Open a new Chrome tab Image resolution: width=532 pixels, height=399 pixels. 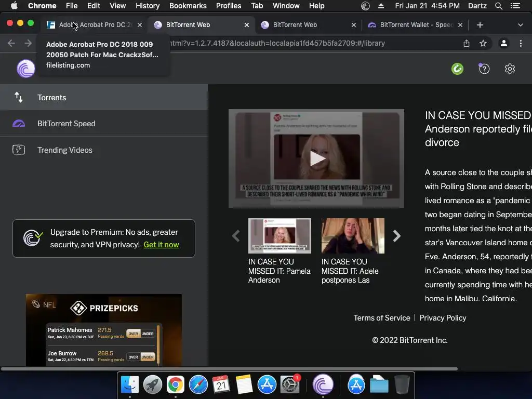click(x=480, y=25)
